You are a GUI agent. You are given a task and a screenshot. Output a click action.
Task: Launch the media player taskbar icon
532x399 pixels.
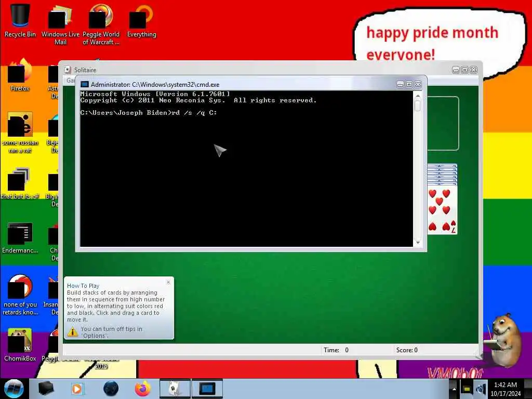tap(77, 389)
